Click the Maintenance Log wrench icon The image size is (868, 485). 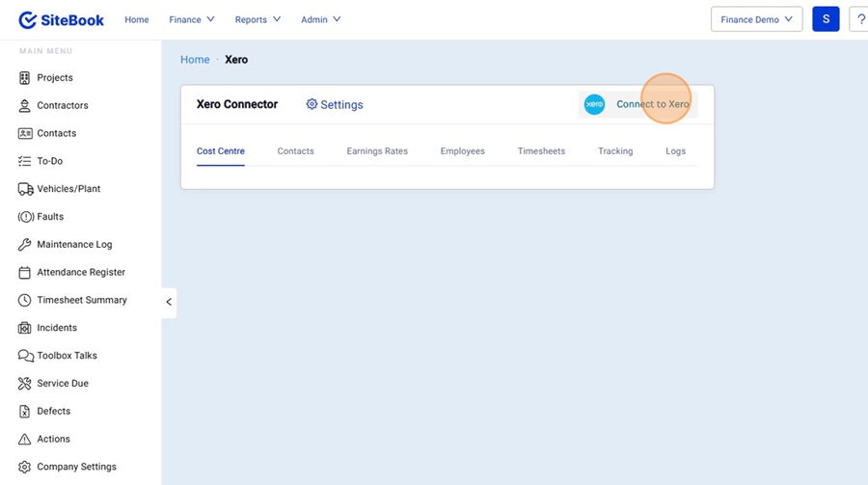click(25, 245)
